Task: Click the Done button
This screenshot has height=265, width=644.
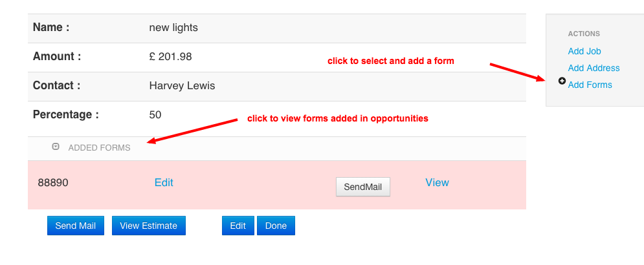Action: coord(276,226)
